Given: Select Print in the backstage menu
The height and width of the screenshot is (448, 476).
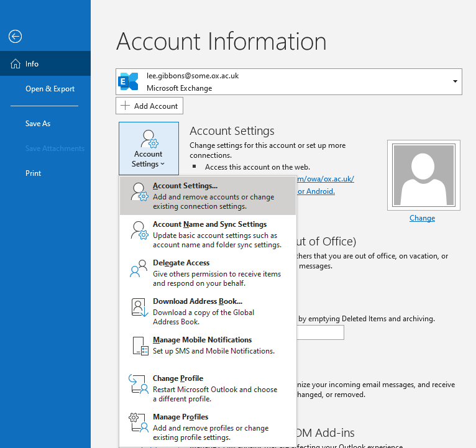Looking at the screenshot, I should [x=34, y=173].
